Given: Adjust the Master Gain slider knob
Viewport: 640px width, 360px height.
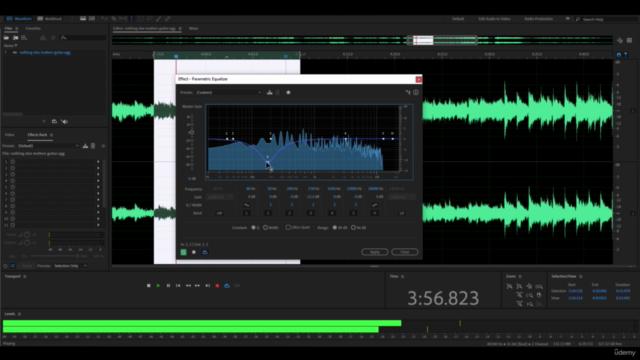Looking at the screenshot, I should (x=192, y=132).
